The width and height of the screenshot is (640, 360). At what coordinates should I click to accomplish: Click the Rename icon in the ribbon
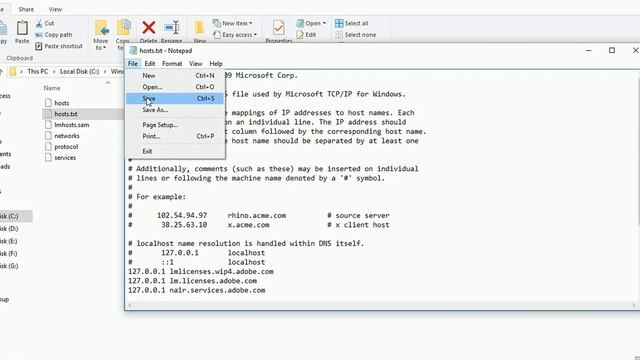(172, 28)
